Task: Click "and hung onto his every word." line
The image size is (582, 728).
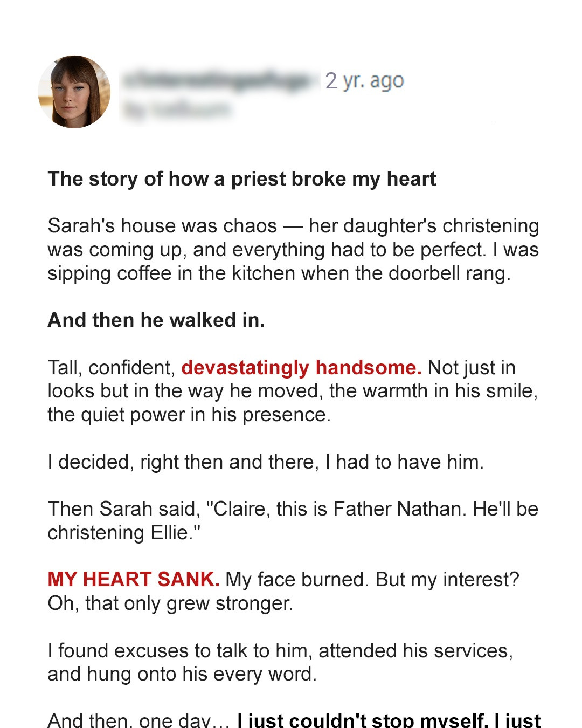Action: click(x=182, y=674)
